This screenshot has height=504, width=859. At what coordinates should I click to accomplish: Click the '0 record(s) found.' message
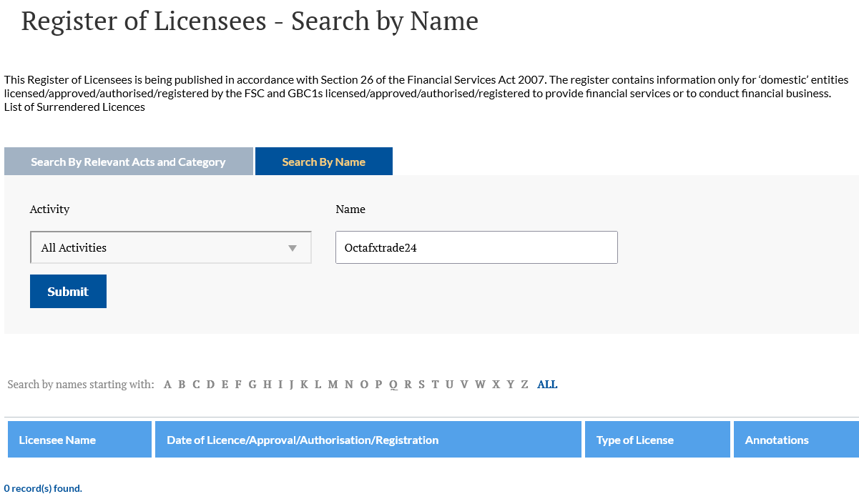43,489
